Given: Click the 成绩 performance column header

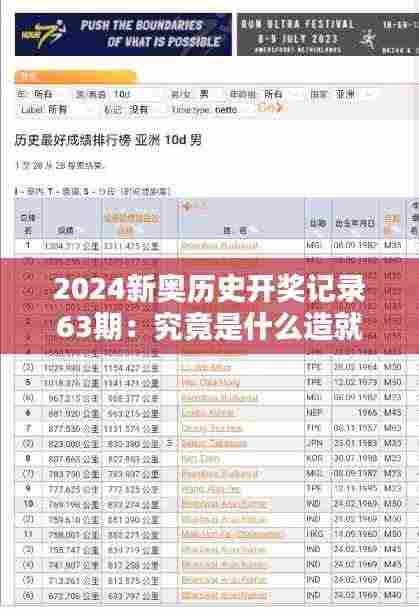Looking at the screenshot, I should tap(66, 230).
